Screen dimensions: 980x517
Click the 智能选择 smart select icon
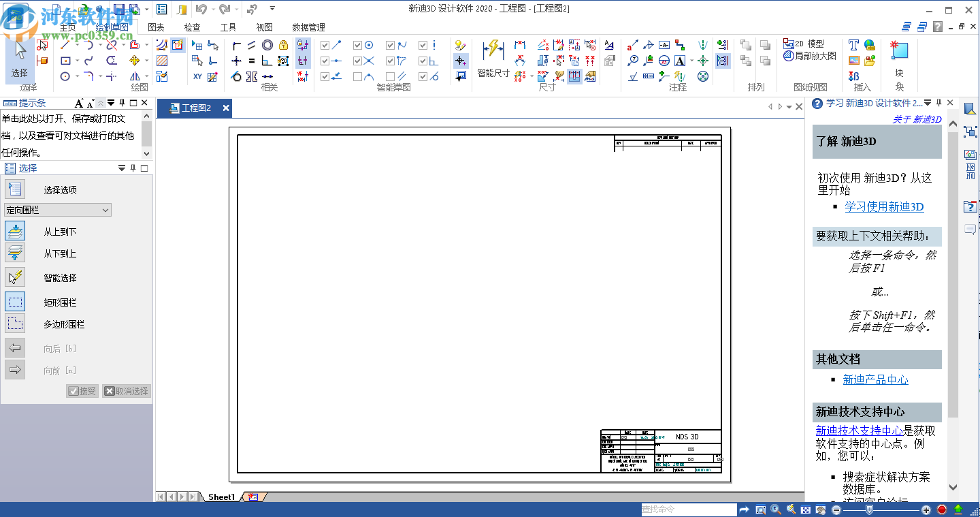(x=15, y=277)
